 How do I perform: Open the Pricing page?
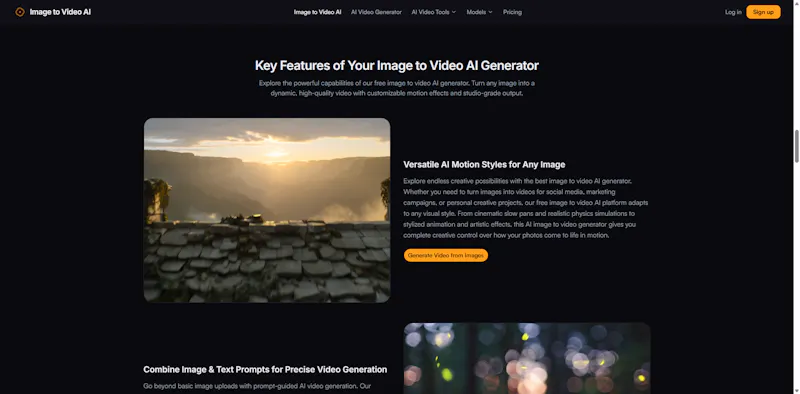[x=512, y=12]
